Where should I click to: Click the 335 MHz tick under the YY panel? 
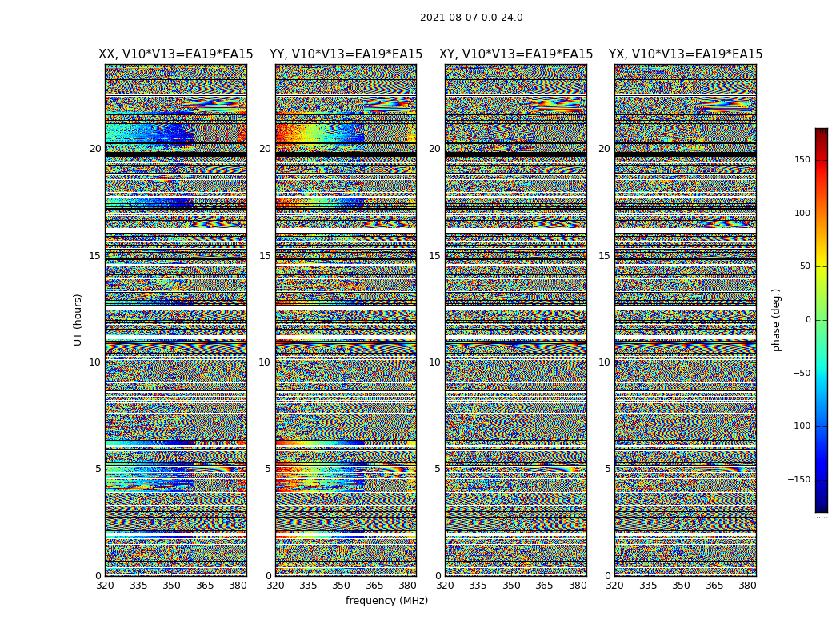pos(309,586)
